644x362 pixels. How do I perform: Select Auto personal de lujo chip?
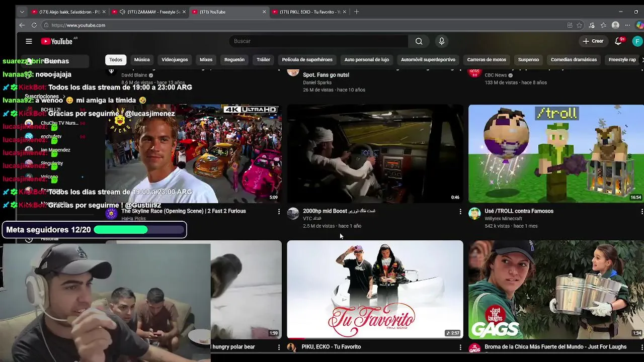click(x=367, y=60)
